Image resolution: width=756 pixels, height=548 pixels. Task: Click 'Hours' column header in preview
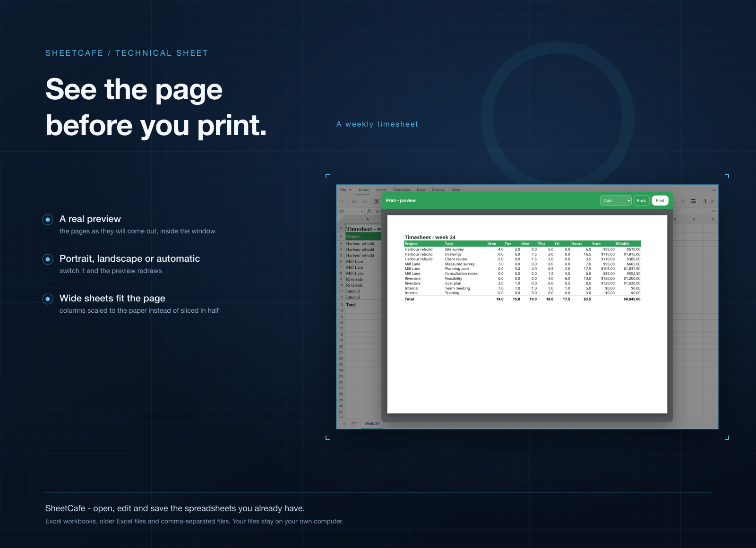pyautogui.click(x=576, y=244)
